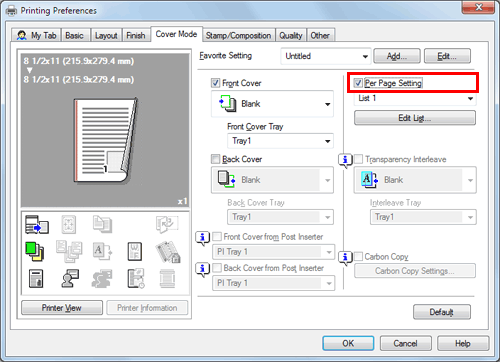
Task: Open the Layout tab
Action: [x=106, y=35]
